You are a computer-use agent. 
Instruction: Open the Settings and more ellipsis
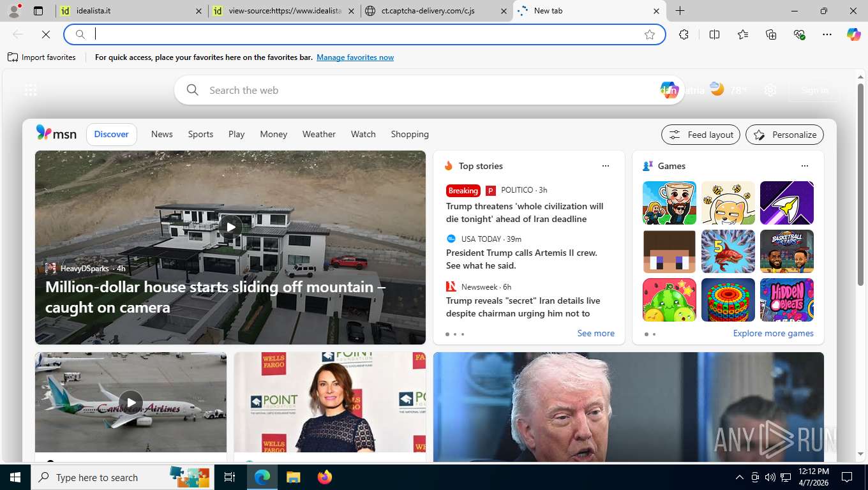[x=827, y=34]
